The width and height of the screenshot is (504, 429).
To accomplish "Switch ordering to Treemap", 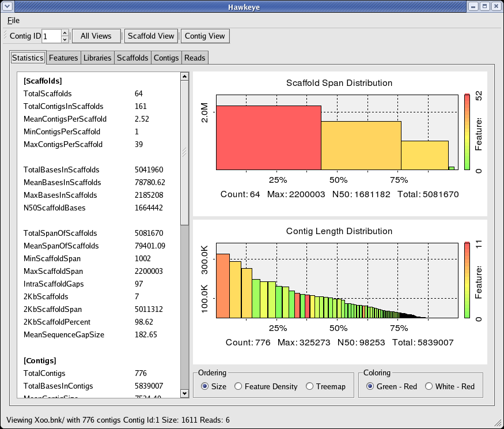I will pyautogui.click(x=310, y=386).
